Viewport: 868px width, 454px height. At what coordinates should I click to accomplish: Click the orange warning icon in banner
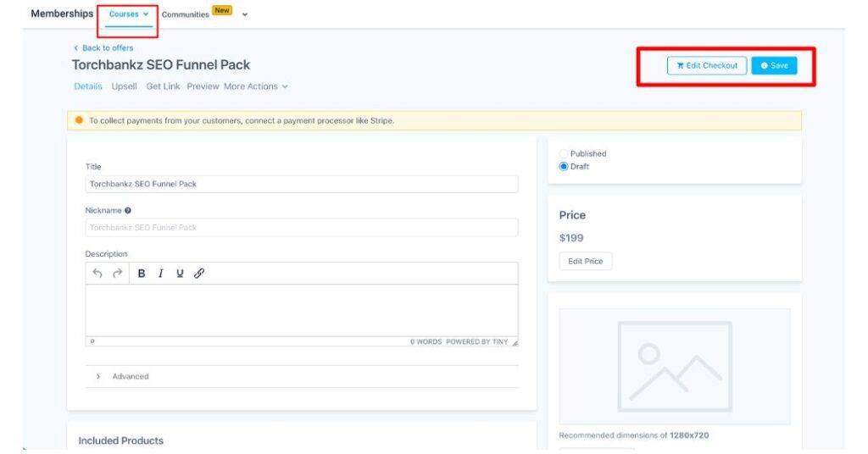coord(79,120)
